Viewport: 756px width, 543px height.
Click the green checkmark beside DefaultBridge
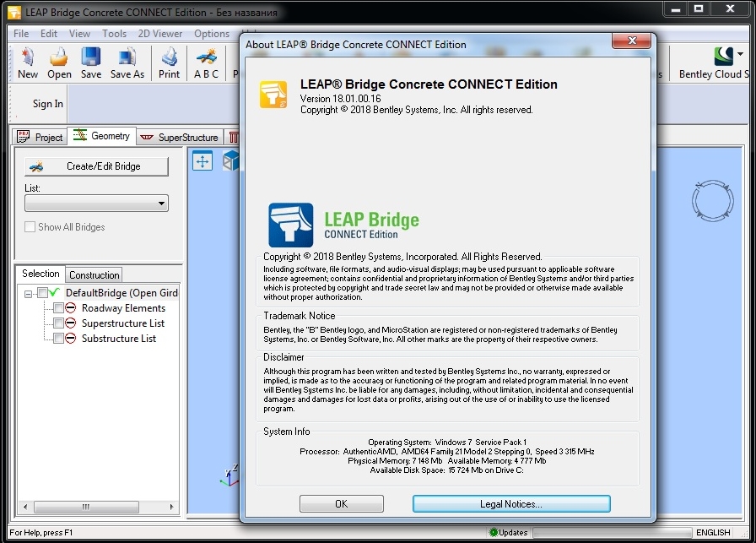pos(55,292)
